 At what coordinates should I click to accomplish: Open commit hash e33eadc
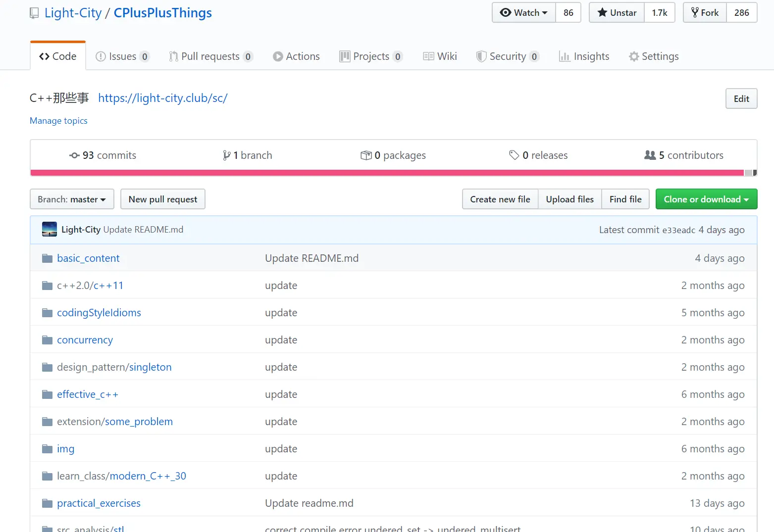[x=678, y=230]
